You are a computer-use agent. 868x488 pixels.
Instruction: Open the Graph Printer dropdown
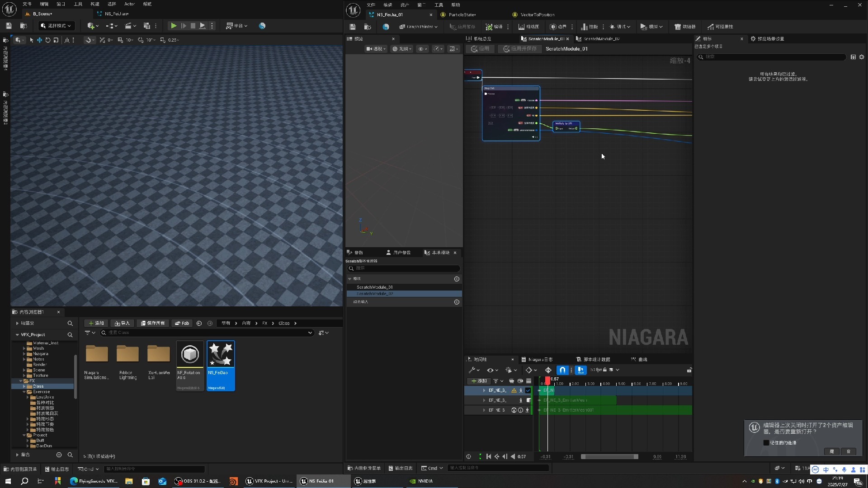[418, 27]
